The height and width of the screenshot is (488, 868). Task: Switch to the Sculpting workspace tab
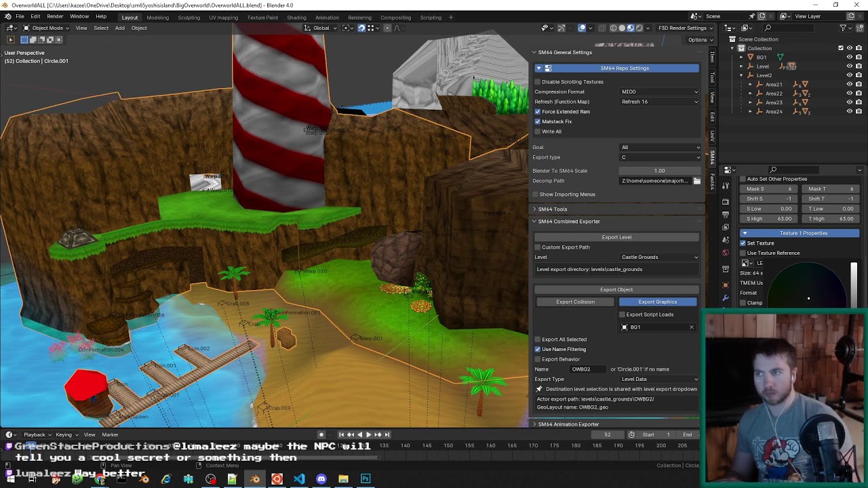pos(189,18)
